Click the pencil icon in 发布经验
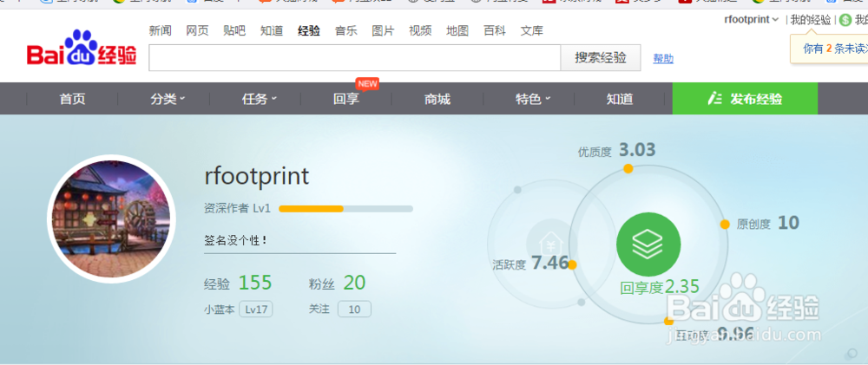The width and height of the screenshot is (868, 365). (714, 99)
